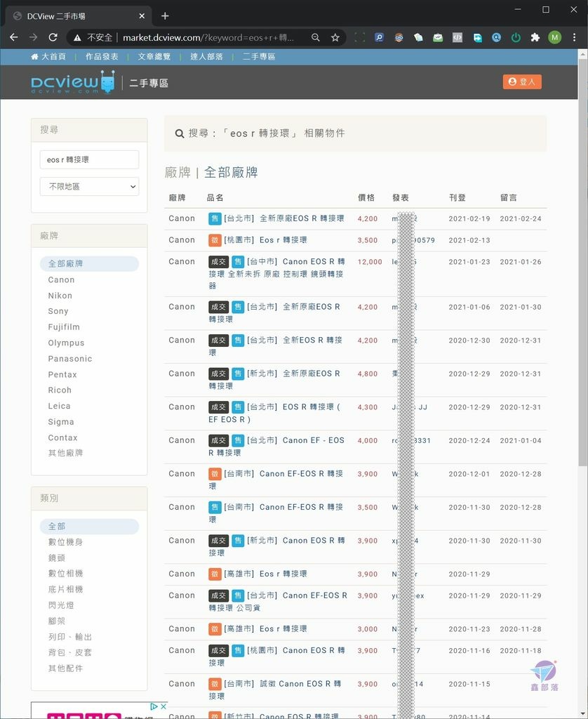Filter by Sigma brand
Screen dimensions: 588x719
tap(61, 422)
